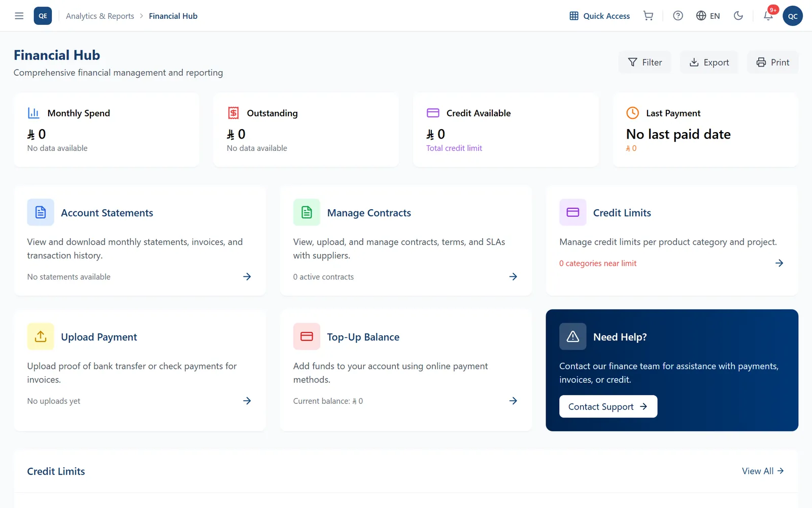
Task: Click the Account Statements title
Action: tap(107, 213)
